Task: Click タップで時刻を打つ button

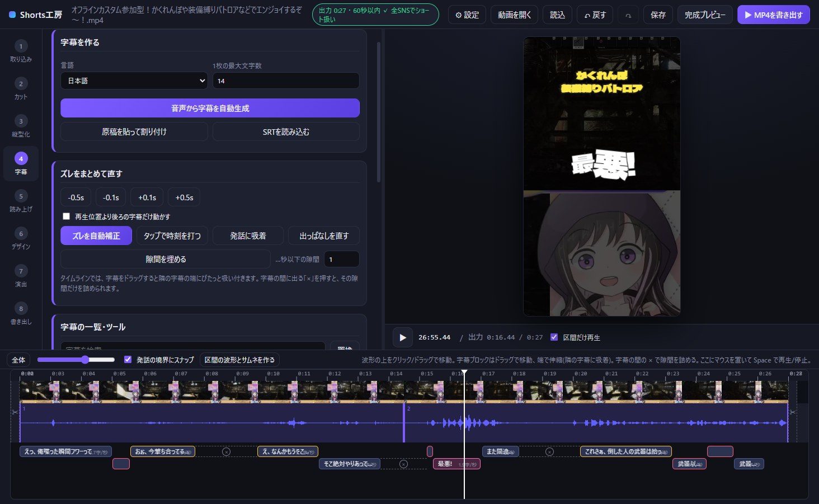Action: [x=172, y=235]
